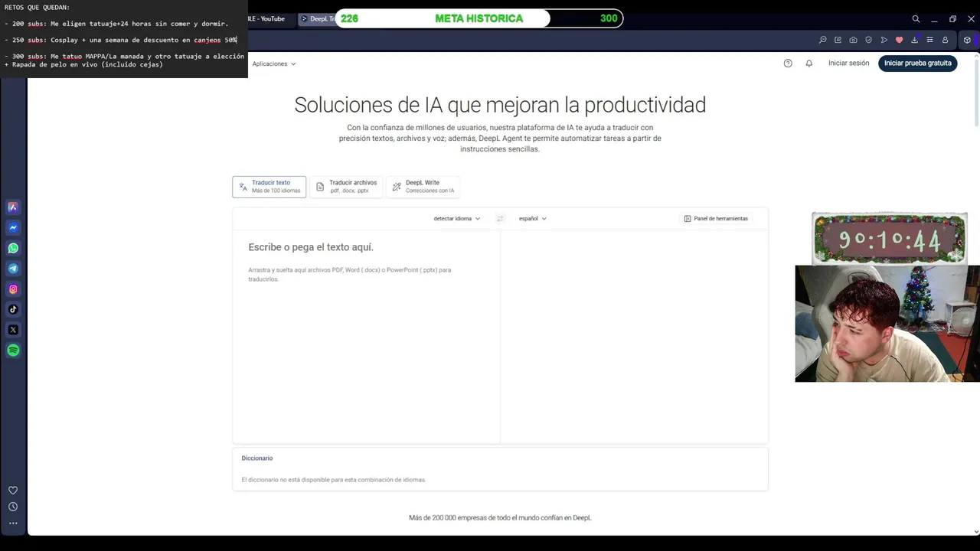Select the 'Traducir texto' tab
Screen dimensions: 980x551
(269, 187)
